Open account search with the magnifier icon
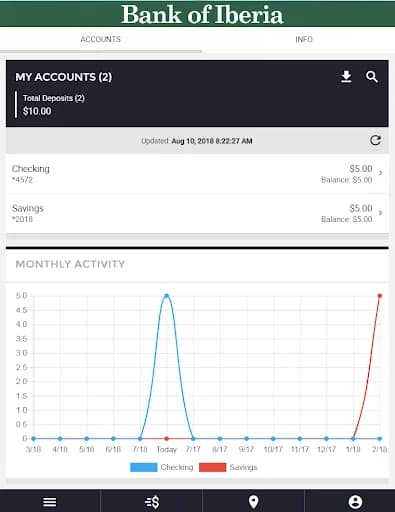The image size is (395, 512). (x=372, y=77)
